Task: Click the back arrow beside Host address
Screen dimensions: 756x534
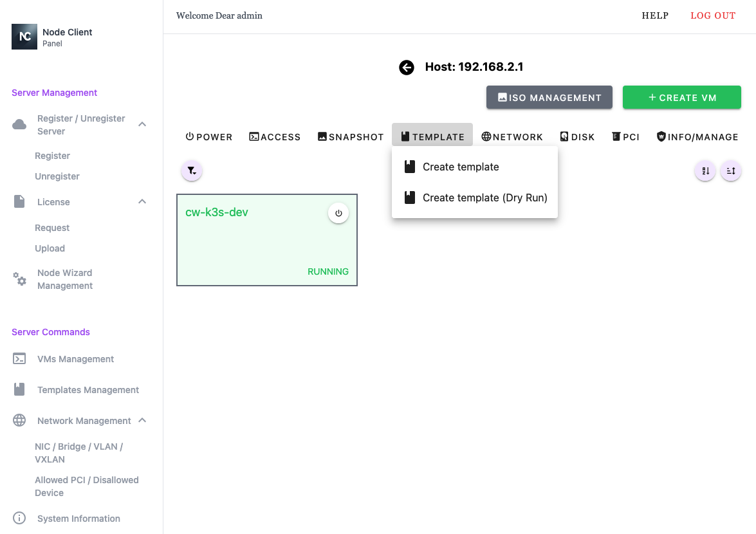Action: [x=407, y=68]
